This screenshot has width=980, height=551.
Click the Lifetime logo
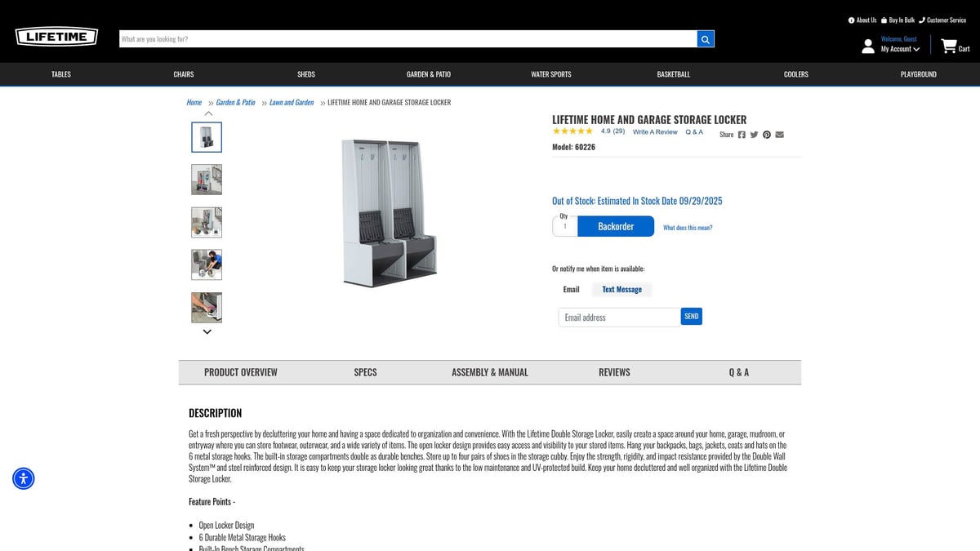pos(56,37)
